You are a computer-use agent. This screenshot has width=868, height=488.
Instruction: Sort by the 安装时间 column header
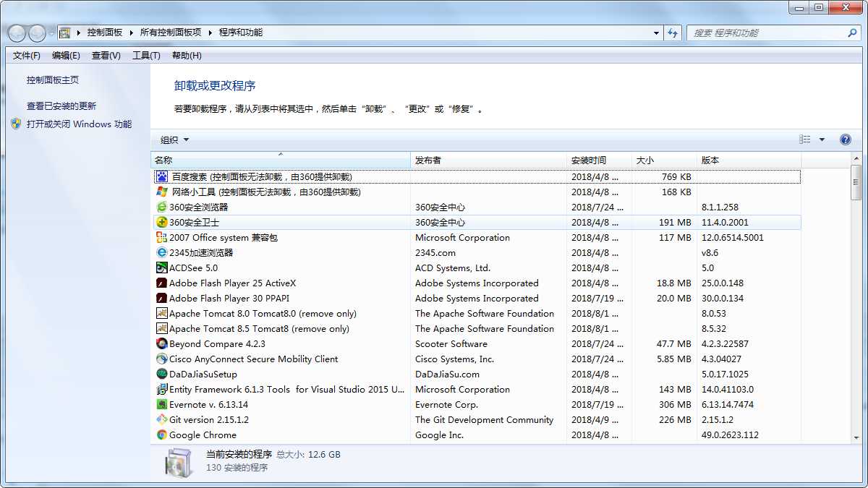(600, 160)
